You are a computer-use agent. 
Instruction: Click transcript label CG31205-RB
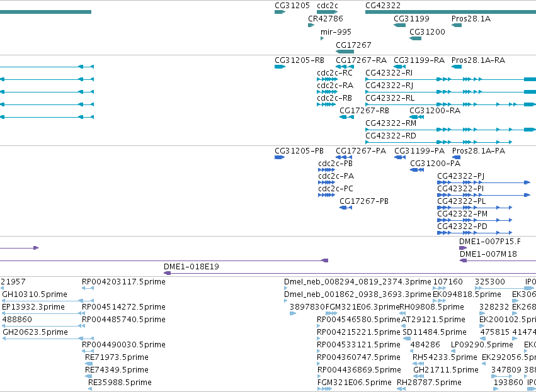pos(299,60)
